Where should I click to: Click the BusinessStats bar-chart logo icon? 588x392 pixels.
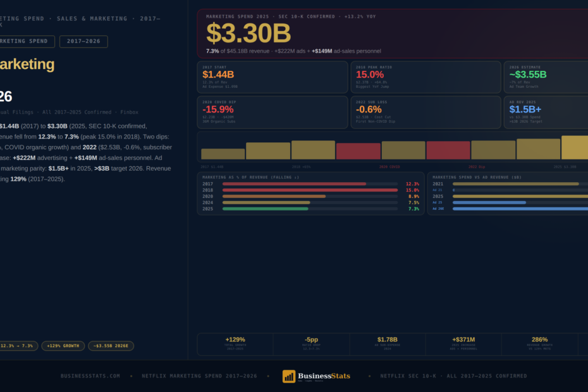point(289,376)
